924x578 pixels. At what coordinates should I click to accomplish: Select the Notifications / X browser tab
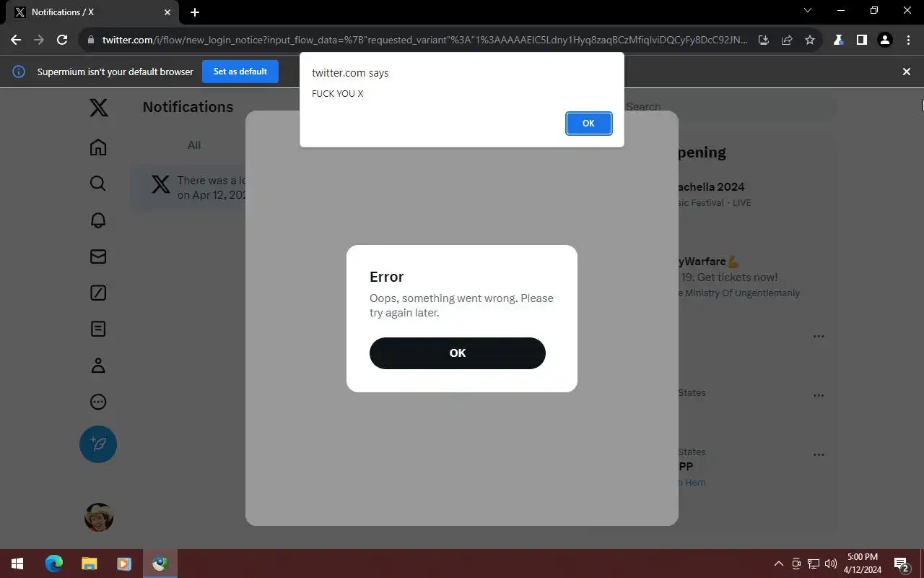[92, 12]
